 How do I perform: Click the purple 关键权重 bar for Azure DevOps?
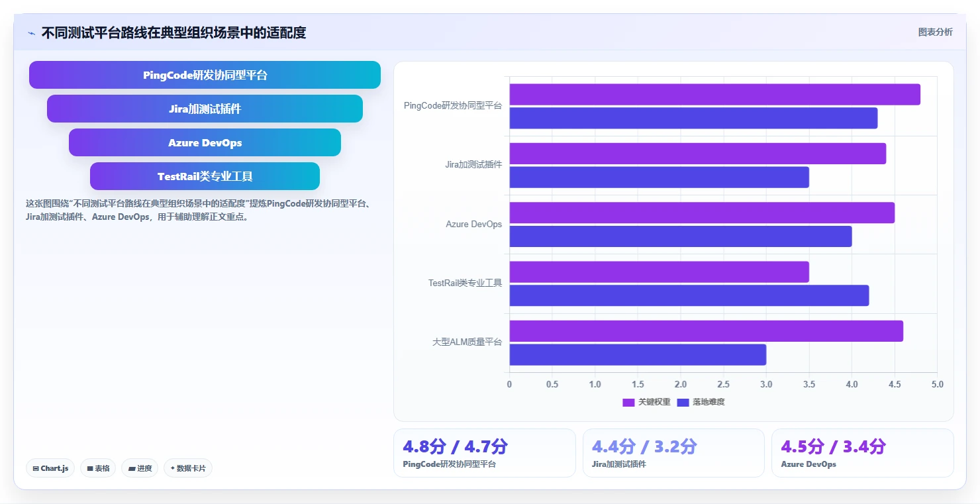tap(702, 213)
